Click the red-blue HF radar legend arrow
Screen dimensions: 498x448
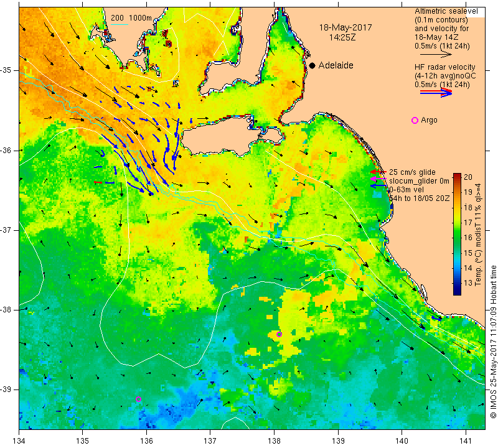436,93
